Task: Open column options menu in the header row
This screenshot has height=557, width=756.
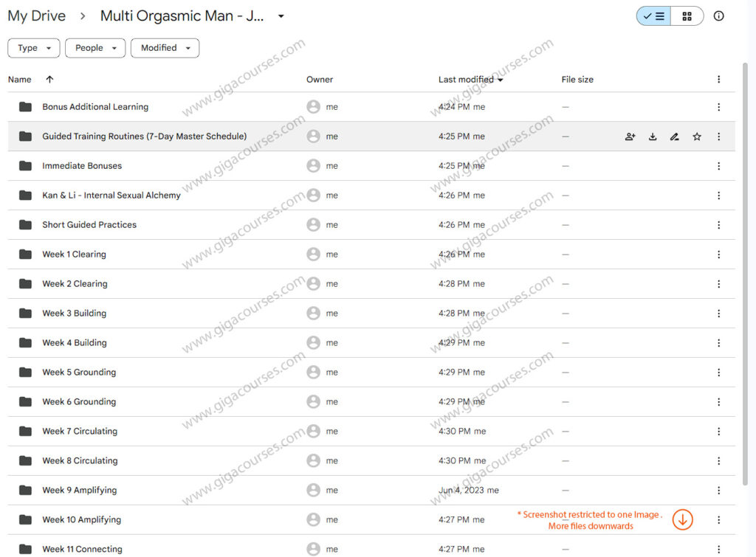Action: (718, 80)
